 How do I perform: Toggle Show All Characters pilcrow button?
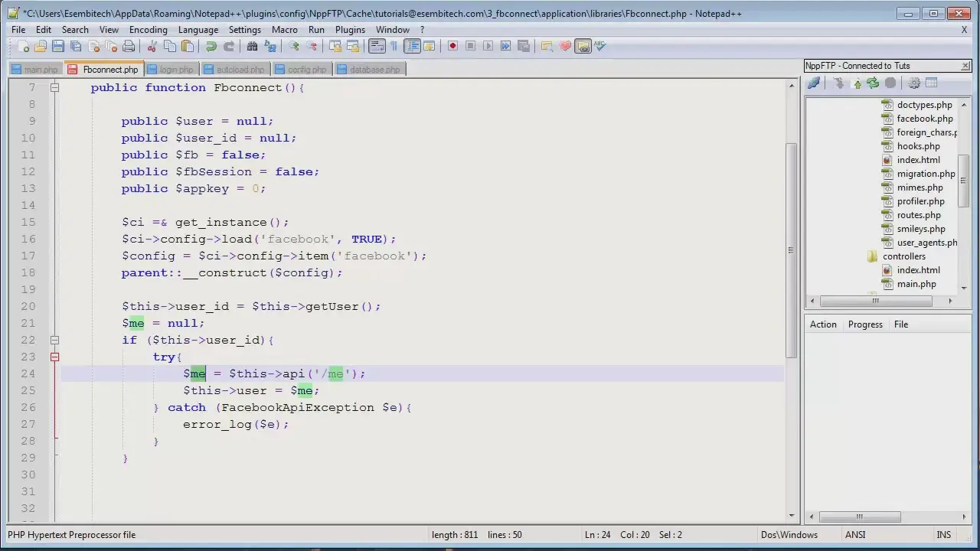394,47
